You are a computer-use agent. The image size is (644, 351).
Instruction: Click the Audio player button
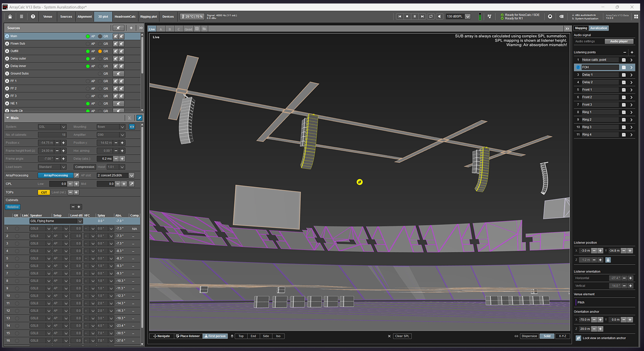(619, 41)
